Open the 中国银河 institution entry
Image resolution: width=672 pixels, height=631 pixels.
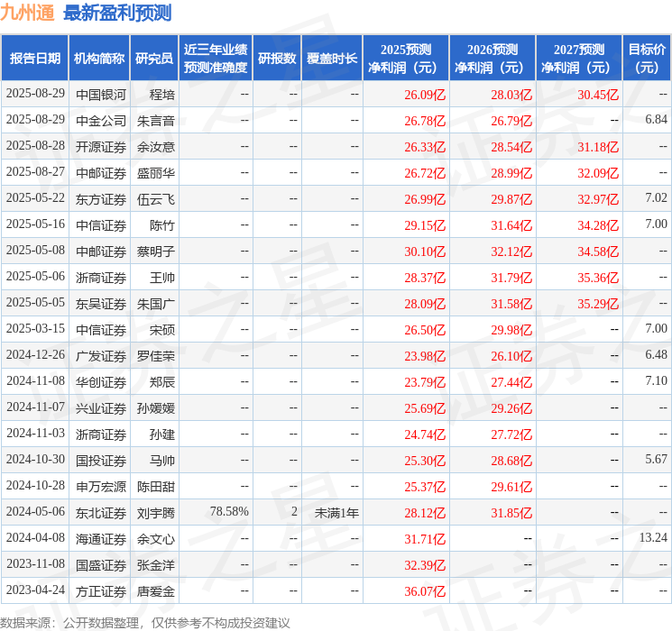[101, 94]
